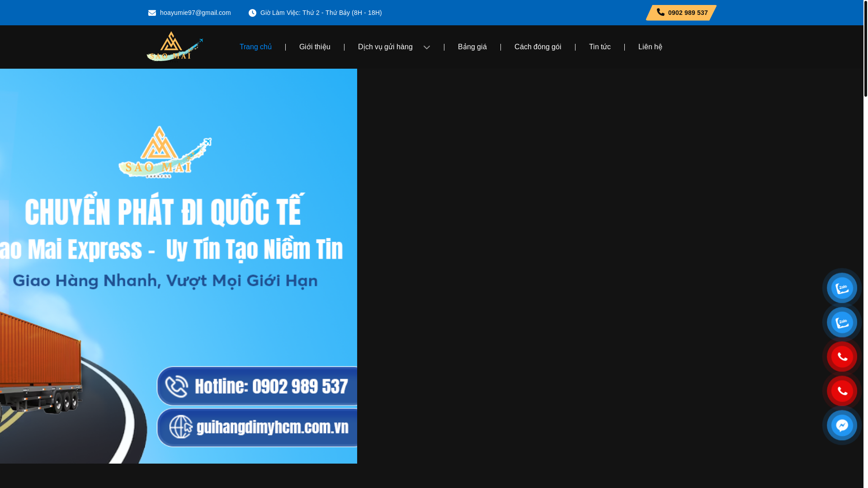Click the 0902 989 537 hotline button
868x488 pixels.
click(x=681, y=13)
